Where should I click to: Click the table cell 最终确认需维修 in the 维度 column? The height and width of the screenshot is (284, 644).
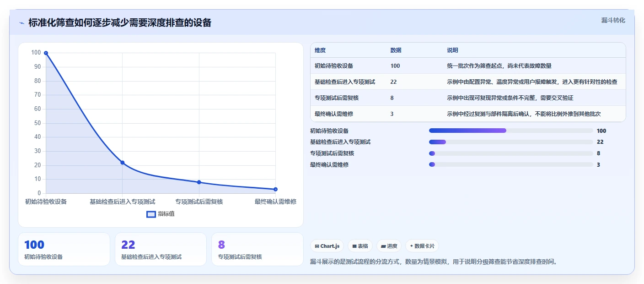[x=334, y=114]
